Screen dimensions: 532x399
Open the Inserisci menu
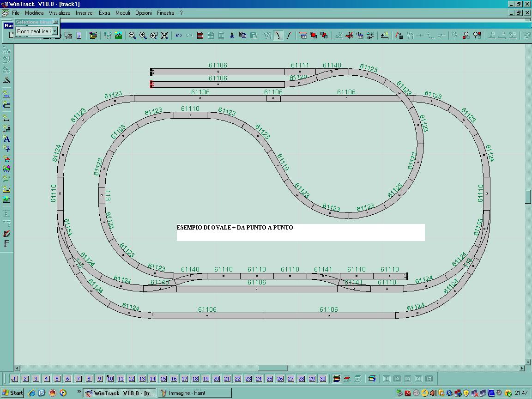click(85, 13)
